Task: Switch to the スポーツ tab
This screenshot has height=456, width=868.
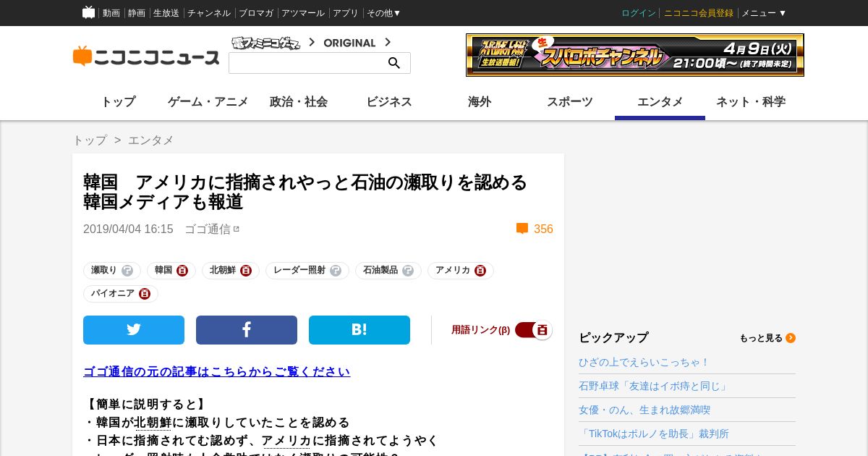Action: tap(570, 102)
